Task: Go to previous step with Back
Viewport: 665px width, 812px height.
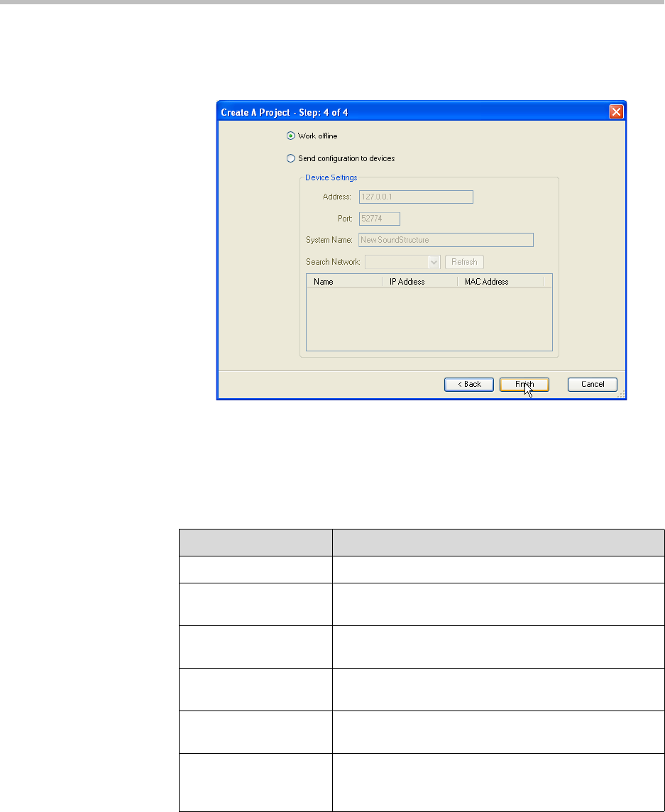Action: (x=468, y=384)
